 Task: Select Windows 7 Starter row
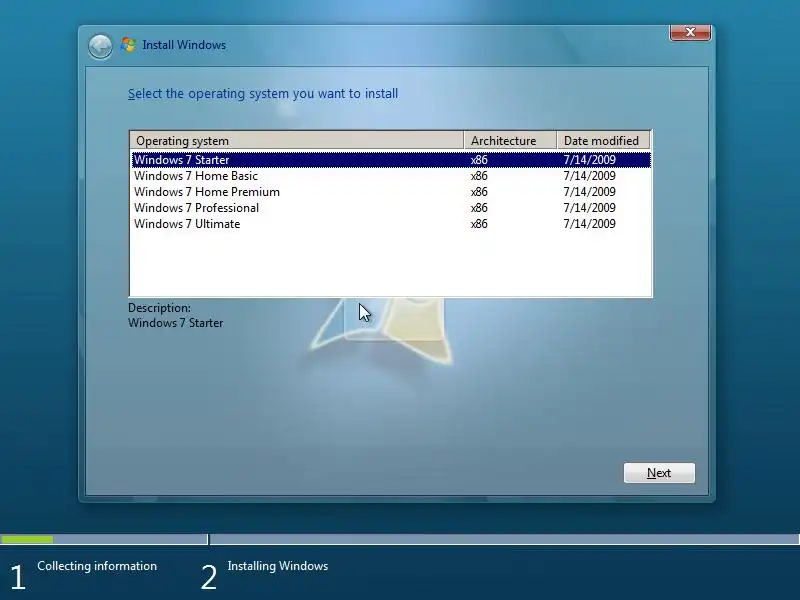pos(391,160)
